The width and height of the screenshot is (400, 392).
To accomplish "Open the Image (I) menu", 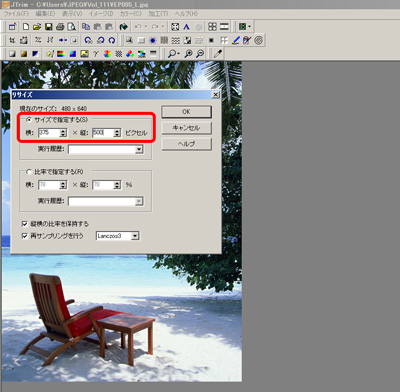I will tap(101, 14).
